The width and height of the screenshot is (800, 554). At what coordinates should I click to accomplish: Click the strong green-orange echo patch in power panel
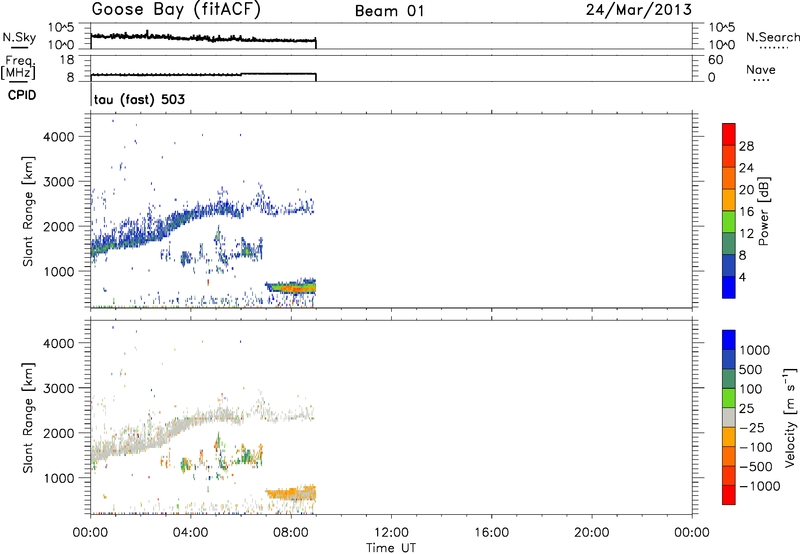[x=293, y=288]
